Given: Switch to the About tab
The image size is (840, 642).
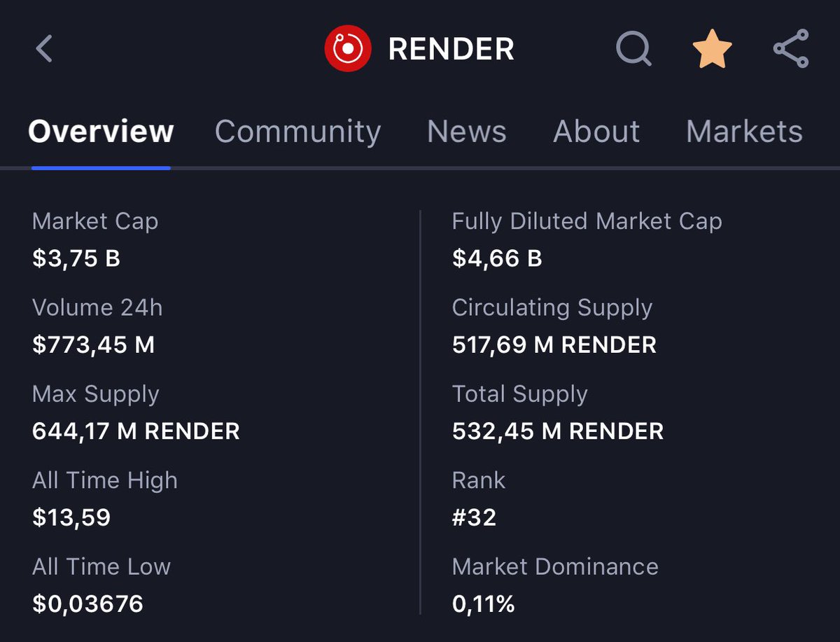Looking at the screenshot, I should point(596,132).
